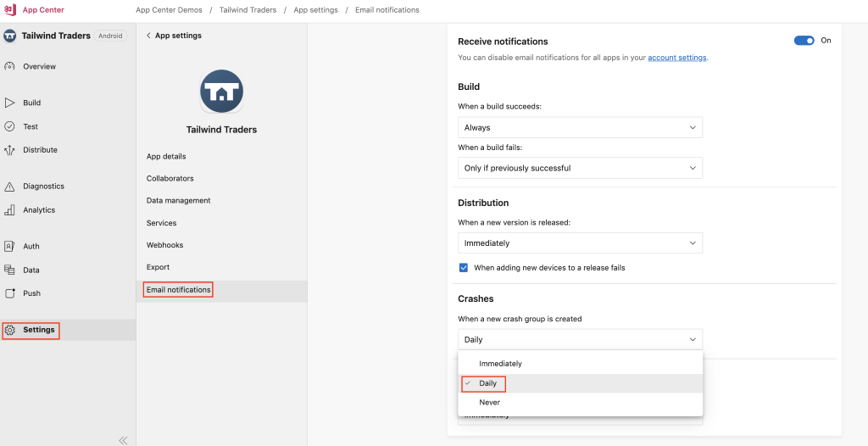868x446 pixels.
Task: Collapse the new crash group Daily dropdown
Action: 580,340
